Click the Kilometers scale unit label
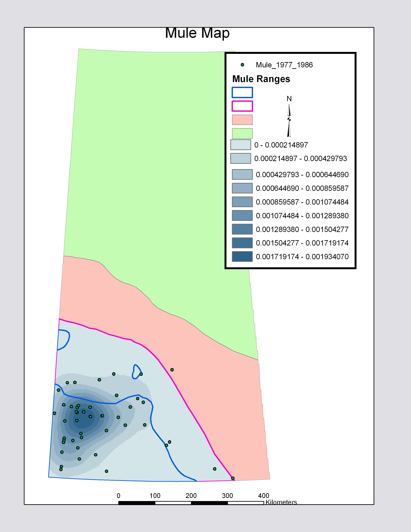The width and height of the screenshot is (411, 532). [281, 502]
